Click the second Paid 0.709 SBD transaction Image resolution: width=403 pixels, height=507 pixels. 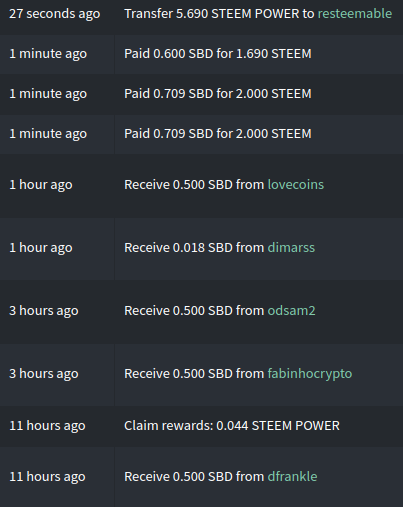coord(201,134)
